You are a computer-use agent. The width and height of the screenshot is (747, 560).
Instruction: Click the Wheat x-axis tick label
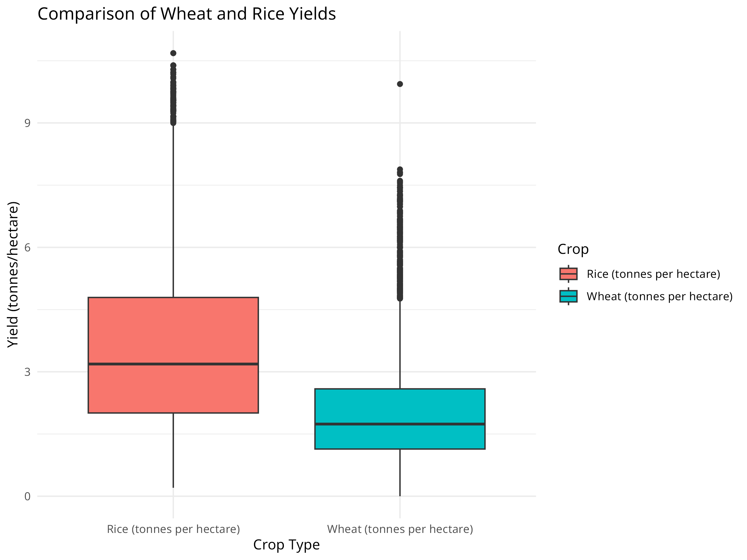[x=400, y=529]
